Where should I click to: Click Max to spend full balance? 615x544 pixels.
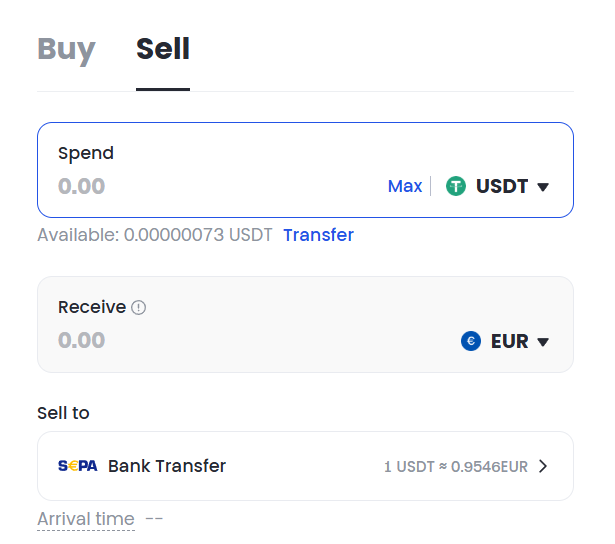405,186
